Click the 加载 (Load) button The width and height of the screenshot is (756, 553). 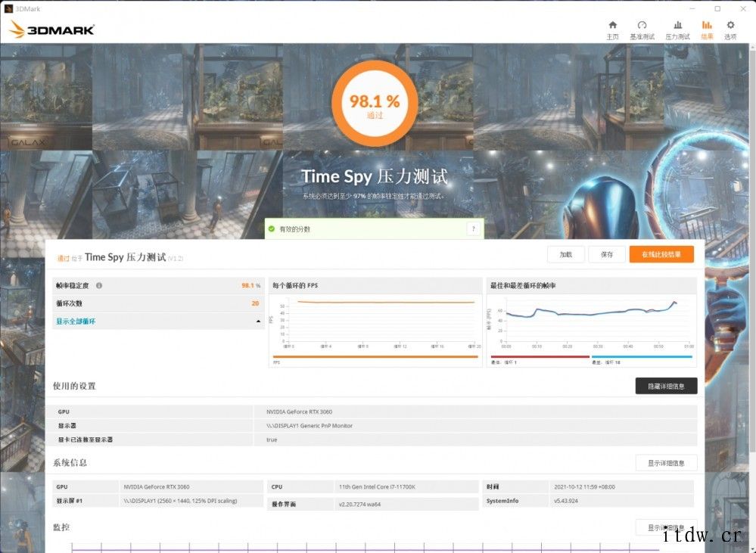click(565, 255)
